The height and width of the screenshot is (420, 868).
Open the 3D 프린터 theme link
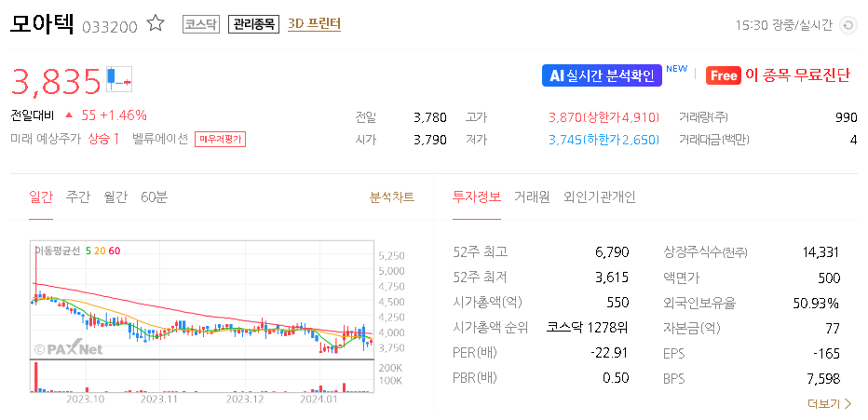pyautogui.click(x=314, y=24)
